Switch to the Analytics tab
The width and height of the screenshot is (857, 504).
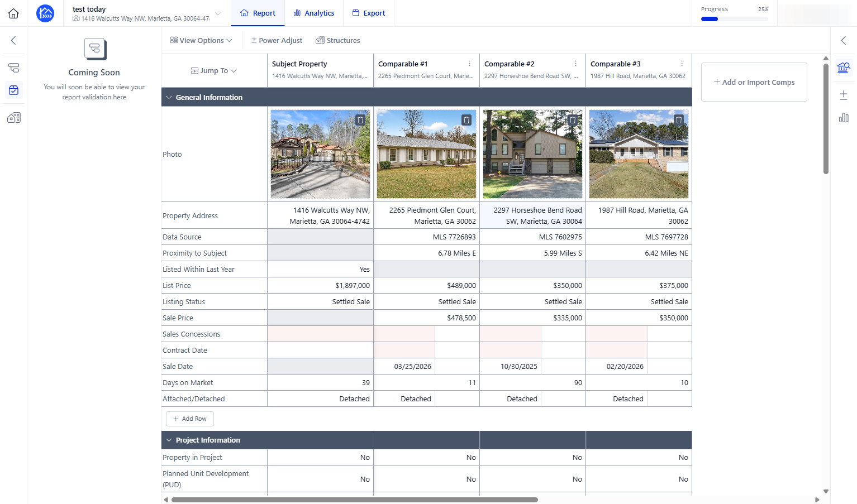[314, 13]
